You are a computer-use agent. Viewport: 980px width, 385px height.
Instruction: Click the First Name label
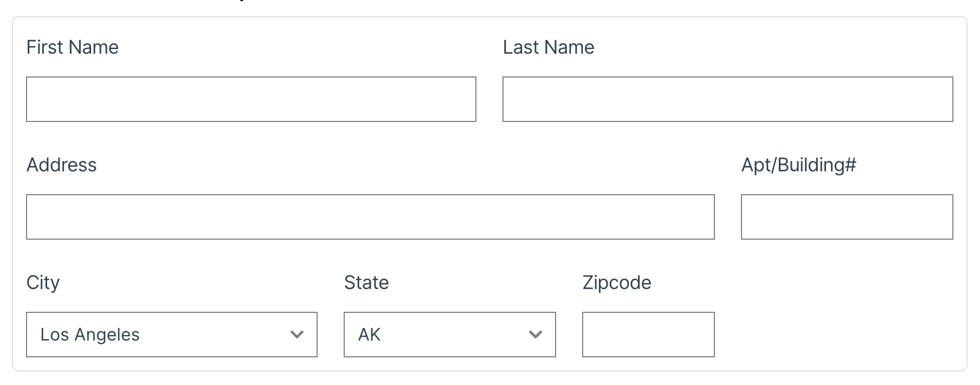pos(73,47)
